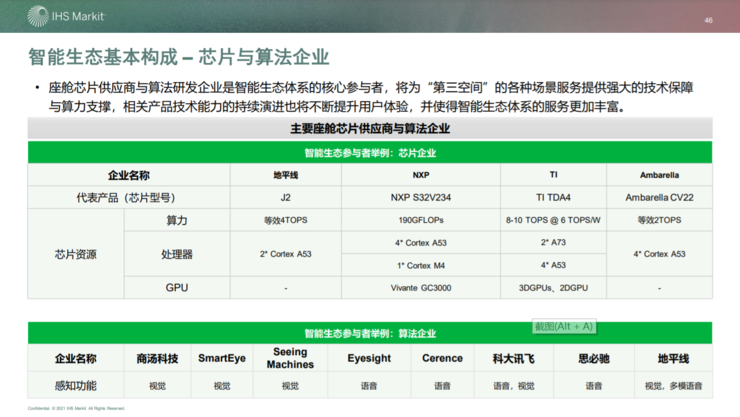Select the Seeing Machines company cell

[290, 359]
